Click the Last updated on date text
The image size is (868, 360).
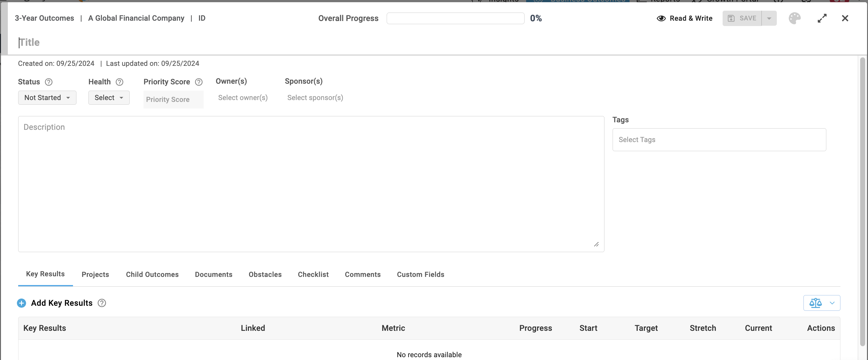click(x=153, y=63)
